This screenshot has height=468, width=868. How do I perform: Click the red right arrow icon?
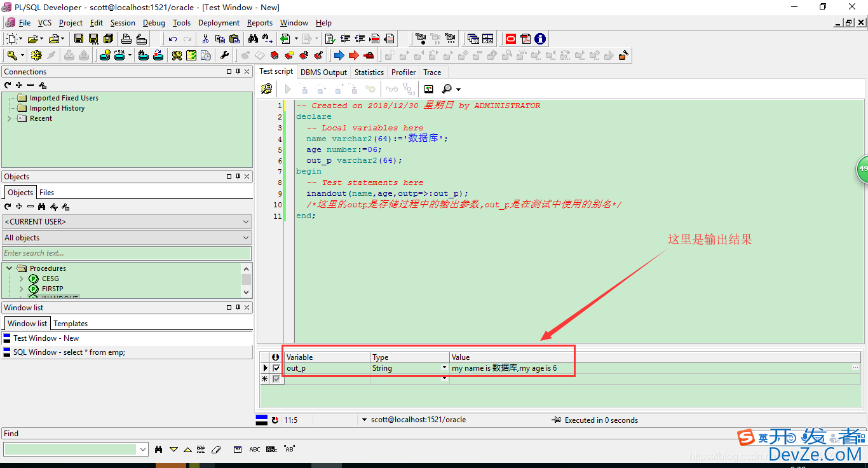click(353, 55)
